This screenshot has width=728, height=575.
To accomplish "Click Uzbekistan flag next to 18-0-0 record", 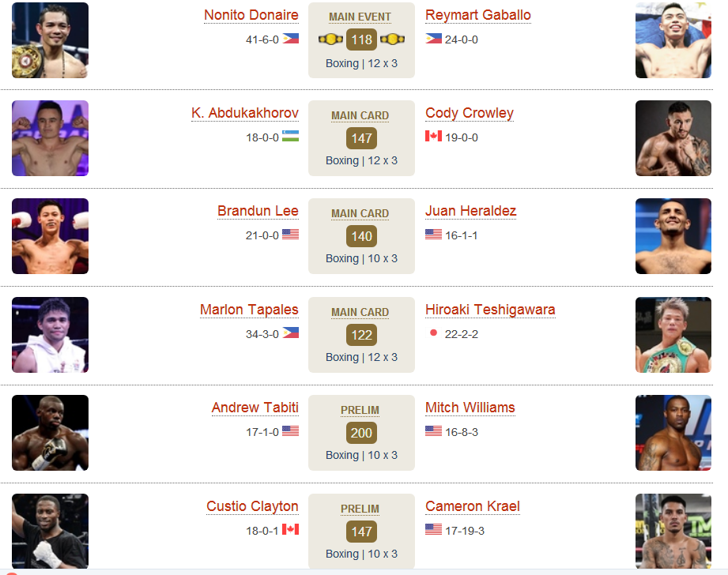I will [291, 136].
